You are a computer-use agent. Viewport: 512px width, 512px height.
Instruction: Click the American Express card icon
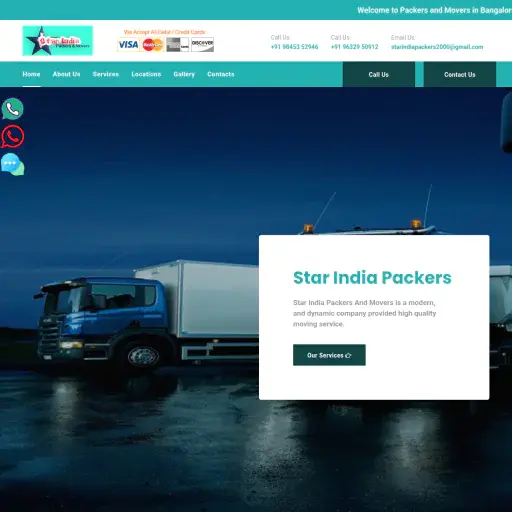(x=178, y=45)
